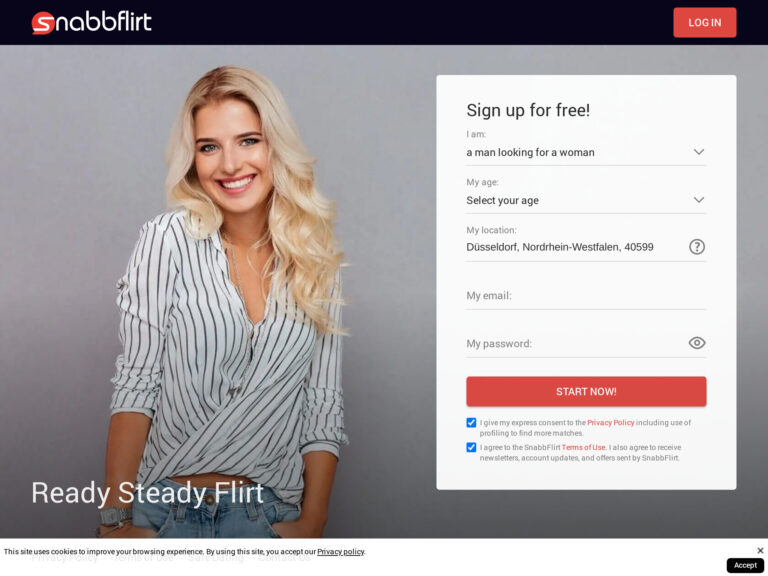The image size is (768, 576).
Task: Close the cookie banner with X
Action: point(760,551)
